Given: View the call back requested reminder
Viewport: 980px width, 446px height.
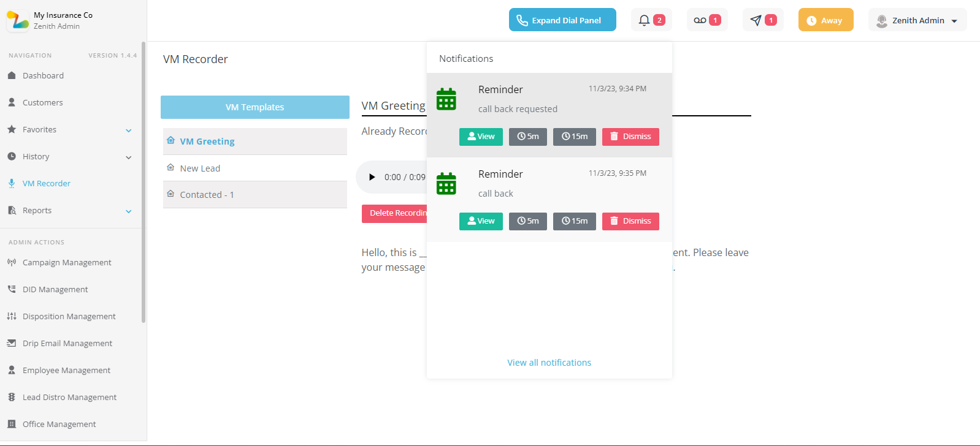Looking at the screenshot, I should pos(481,137).
